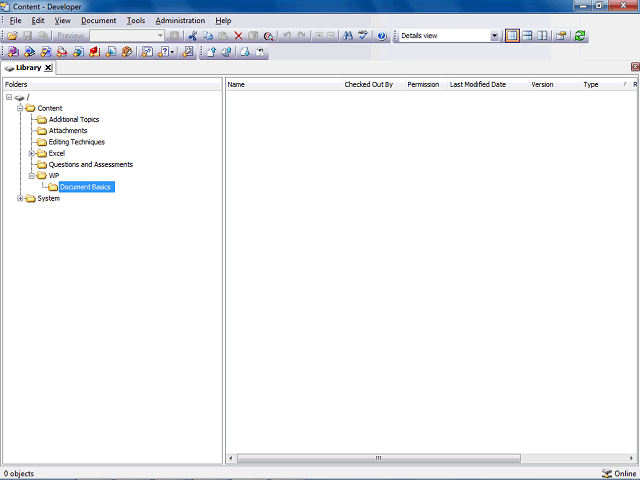Open the Details view dropdown
This screenshot has height=480, width=640.
pyautogui.click(x=494, y=36)
